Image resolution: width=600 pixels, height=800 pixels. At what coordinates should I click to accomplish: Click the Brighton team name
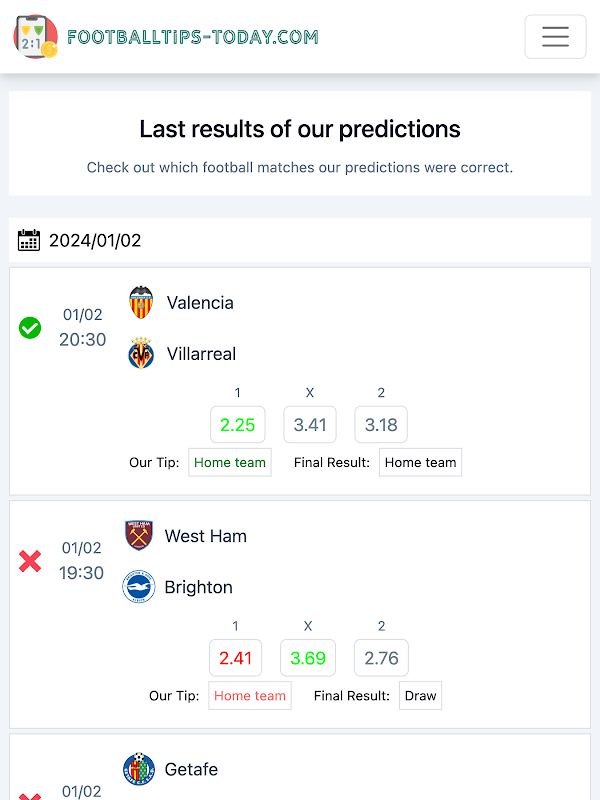[198, 587]
